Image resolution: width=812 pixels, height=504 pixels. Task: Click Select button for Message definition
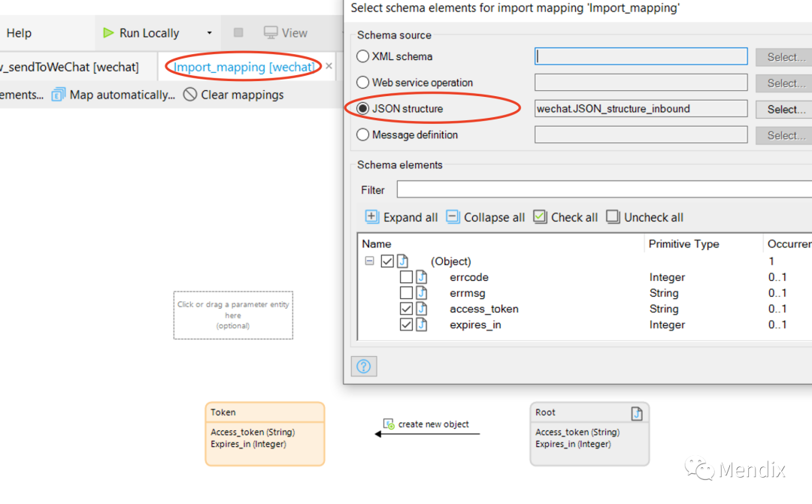click(784, 135)
